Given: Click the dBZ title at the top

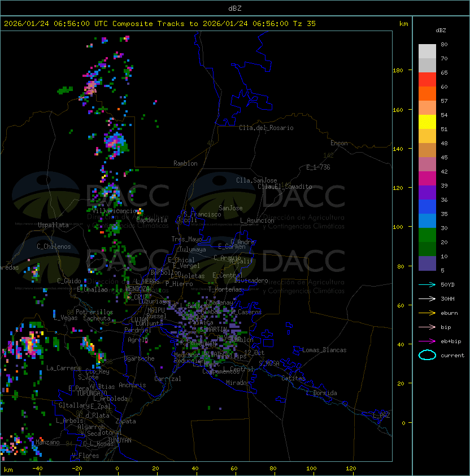Looking at the screenshot, I should tap(235, 8).
